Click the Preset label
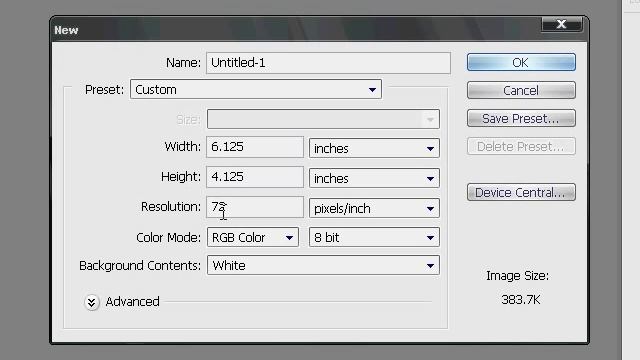This screenshot has width=640, height=360. [104, 89]
